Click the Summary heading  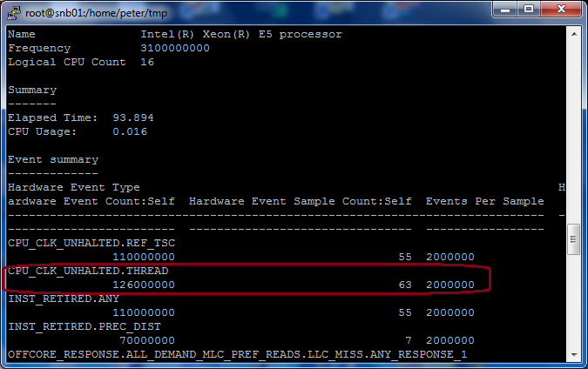point(32,91)
